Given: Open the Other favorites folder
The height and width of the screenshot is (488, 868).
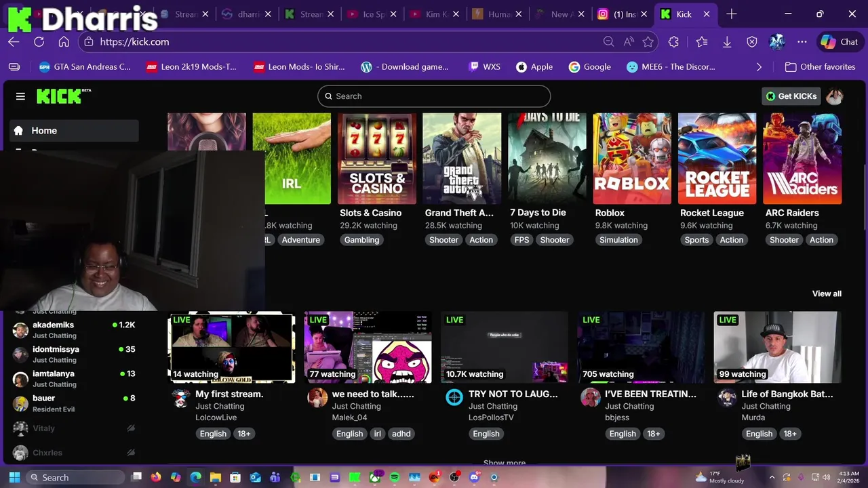Looking at the screenshot, I should [x=820, y=67].
